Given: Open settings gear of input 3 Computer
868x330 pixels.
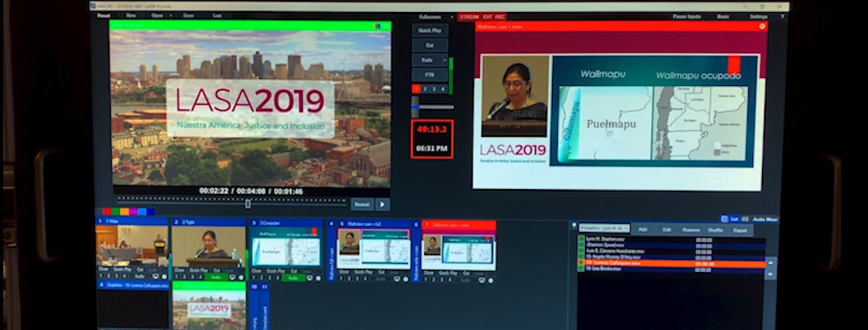Looking at the screenshot, I should (x=317, y=278).
